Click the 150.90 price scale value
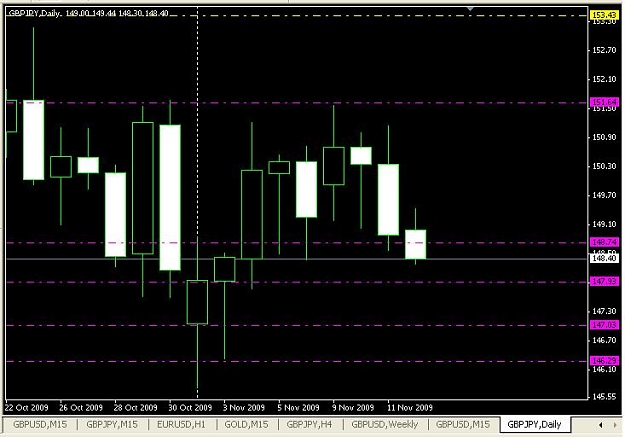The height and width of the screenshot is (437, 625). tap(604, 137)
